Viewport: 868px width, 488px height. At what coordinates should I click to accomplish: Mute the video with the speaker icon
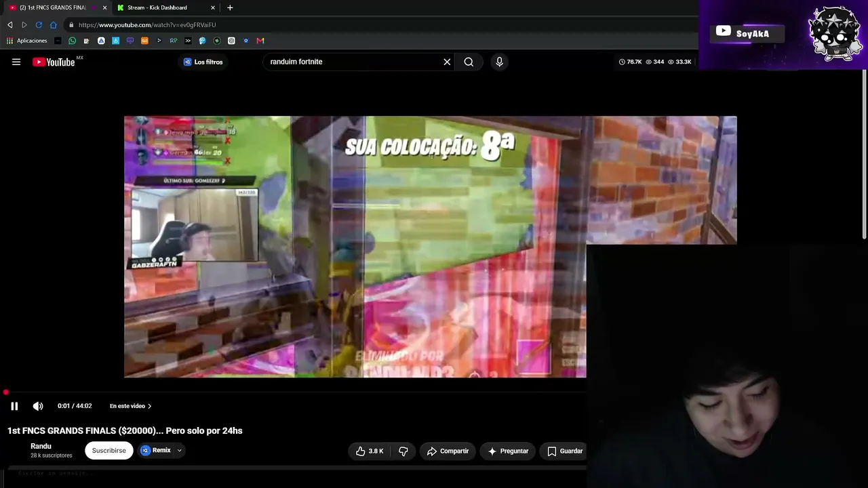click(38, 406)
